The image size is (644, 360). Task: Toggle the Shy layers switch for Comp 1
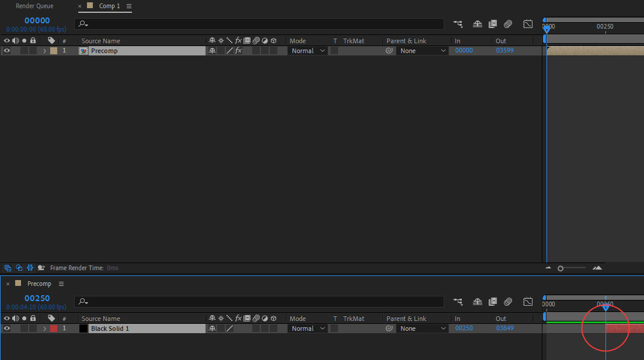pos(477,24)
